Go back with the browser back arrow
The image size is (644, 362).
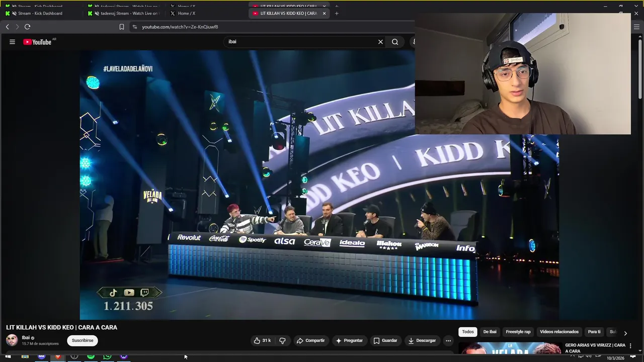click(x=7, y=27)
